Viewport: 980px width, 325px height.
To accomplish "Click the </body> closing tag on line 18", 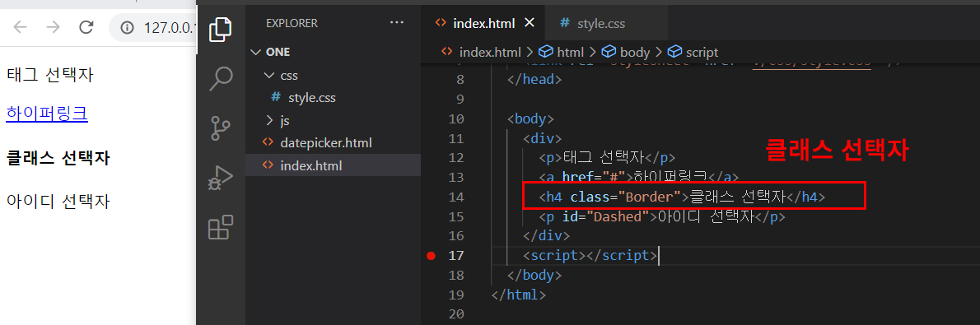I will click(x=534, y=275).
